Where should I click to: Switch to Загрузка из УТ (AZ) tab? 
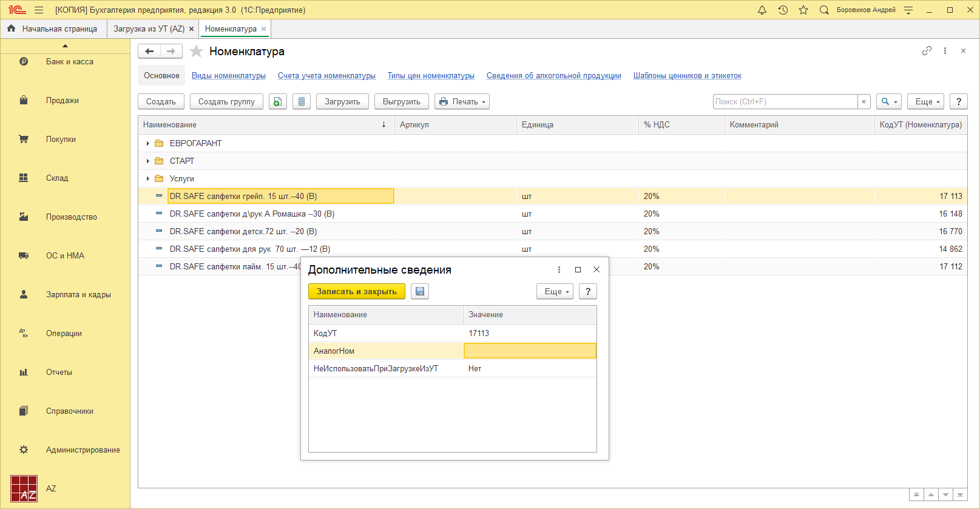149,29
